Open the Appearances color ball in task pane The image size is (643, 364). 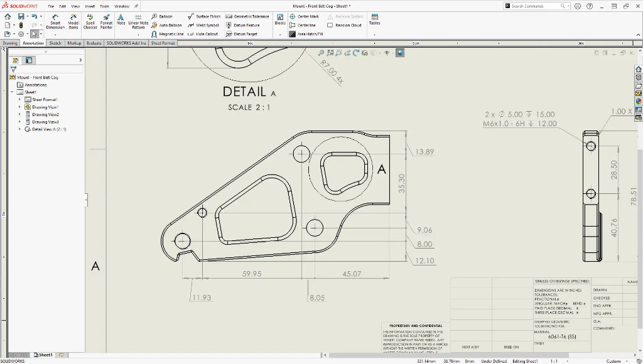(639, 101)
